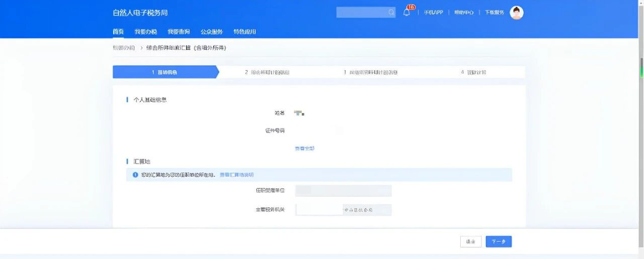Click the 自然人电子税务局 site title
The image size is (644, 259).
(140, 13)
